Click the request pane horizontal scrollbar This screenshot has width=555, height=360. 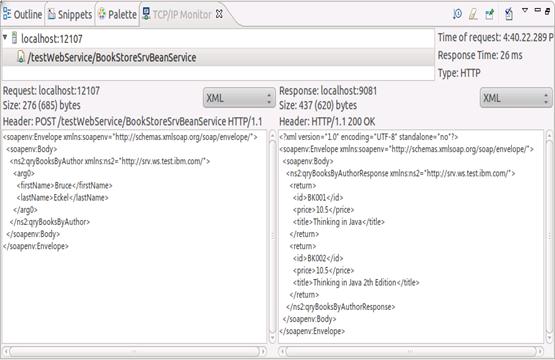click(x=135, y=352)
